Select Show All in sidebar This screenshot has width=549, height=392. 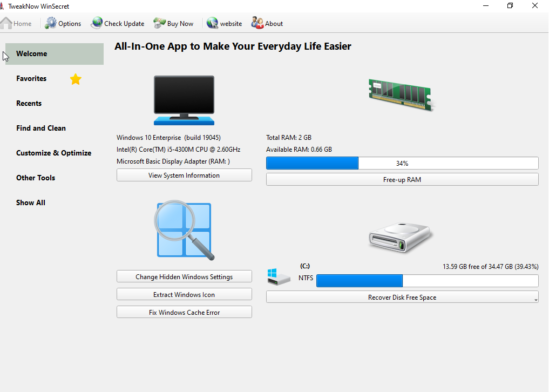click(30, 203)
